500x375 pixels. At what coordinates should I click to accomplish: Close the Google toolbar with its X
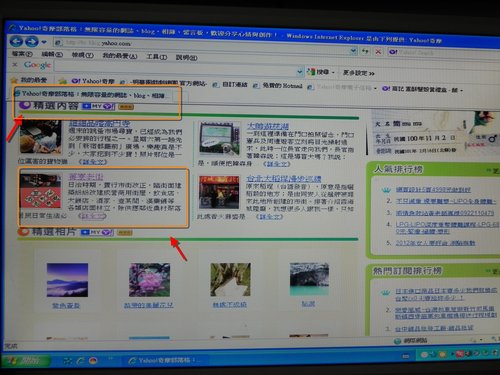[15, 64]
